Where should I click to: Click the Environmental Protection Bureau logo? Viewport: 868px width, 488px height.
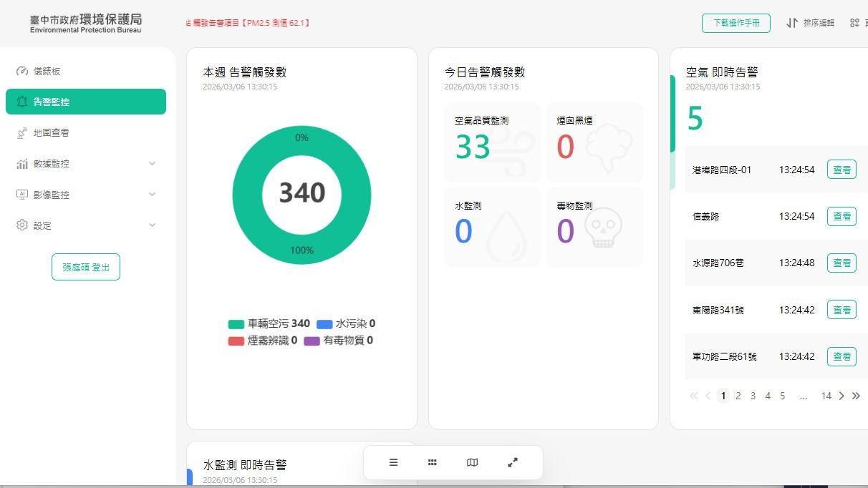click(x=86, y=23)
